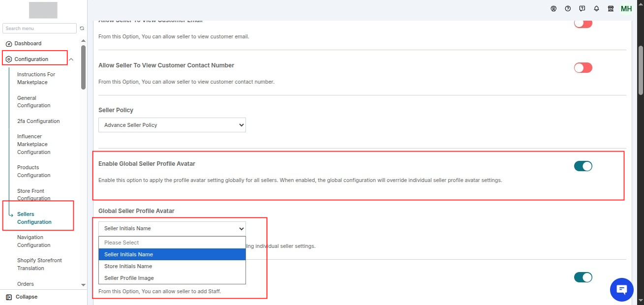The image size is (644, 305).
Task: Collapse the Configuration menu chevron
Action: 71,60
